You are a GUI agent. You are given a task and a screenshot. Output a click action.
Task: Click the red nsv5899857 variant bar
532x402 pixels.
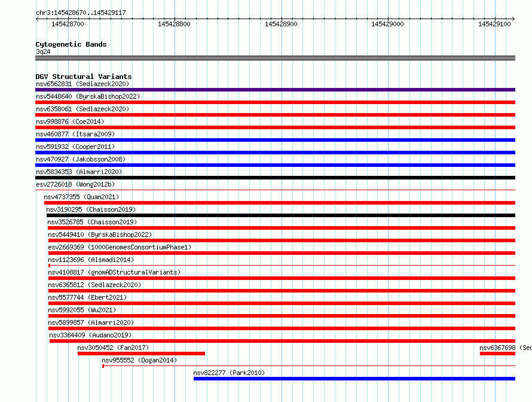[x=282, y=328]
